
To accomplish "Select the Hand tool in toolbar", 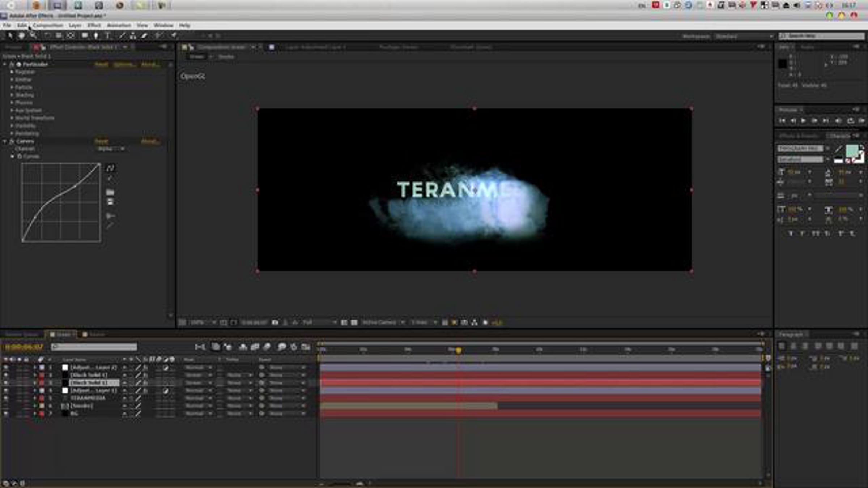I will click(x=21, y=35).
